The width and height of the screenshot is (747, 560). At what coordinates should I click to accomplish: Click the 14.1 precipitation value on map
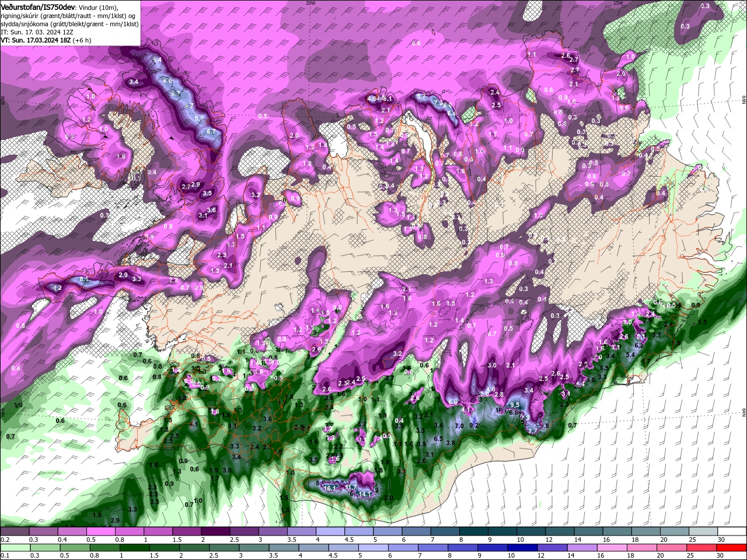click(x=365, y=494)
